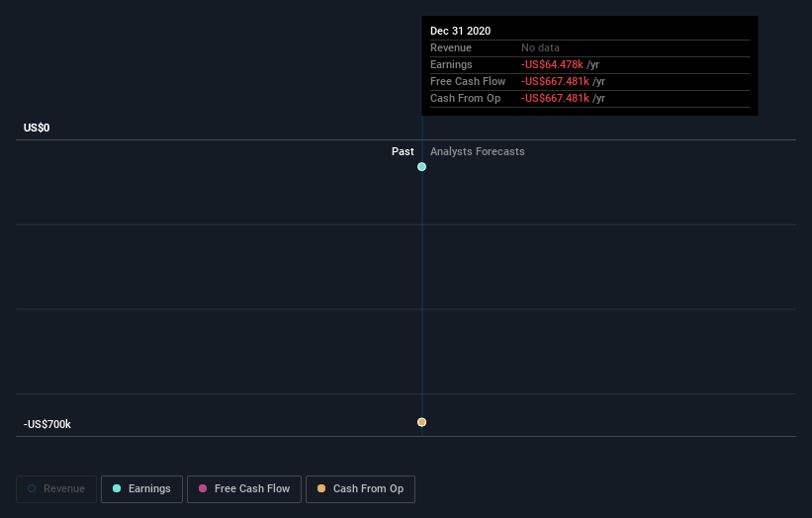812x518 pixels.
Task: Toggle the Free Cash Flow legend button
Action: pyautogui.click(x=244, y=489)
